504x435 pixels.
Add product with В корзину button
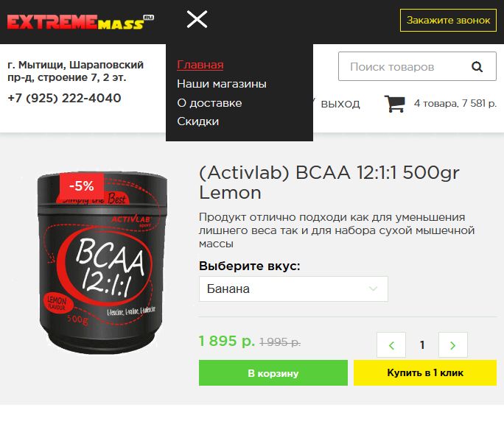(x=273, y=372)
